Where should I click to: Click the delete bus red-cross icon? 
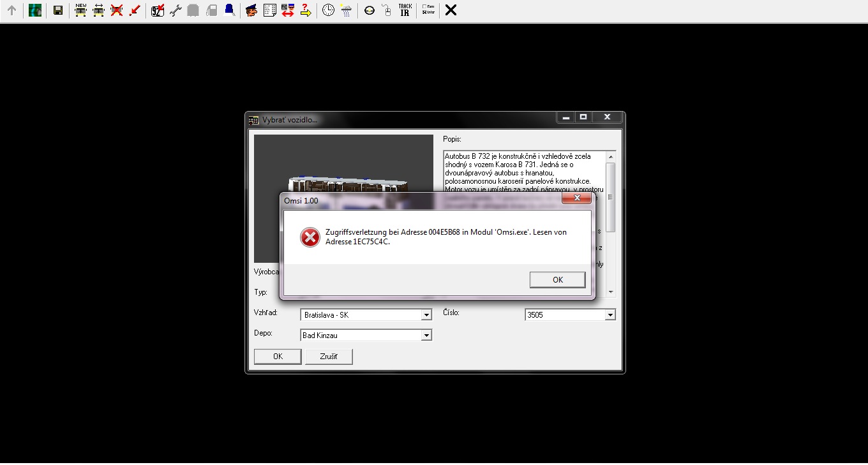(116, 10)
